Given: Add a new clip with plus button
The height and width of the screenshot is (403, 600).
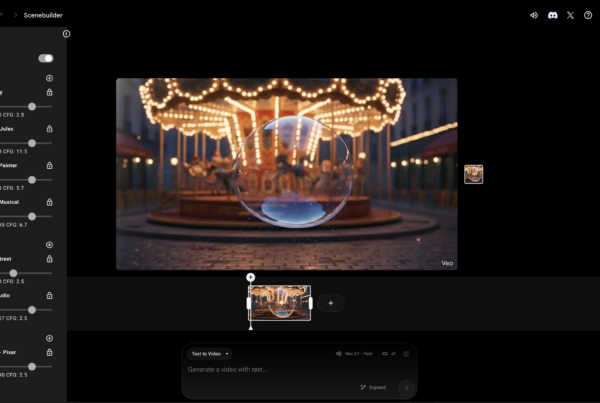Looking at the screenshot, I should 331,303.
